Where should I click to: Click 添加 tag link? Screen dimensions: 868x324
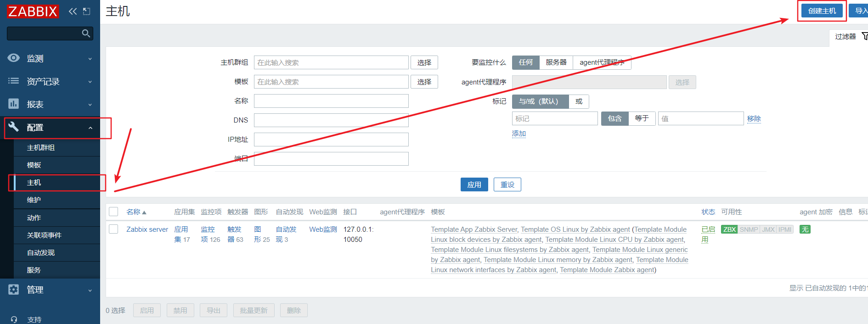(x=519, y=134)
